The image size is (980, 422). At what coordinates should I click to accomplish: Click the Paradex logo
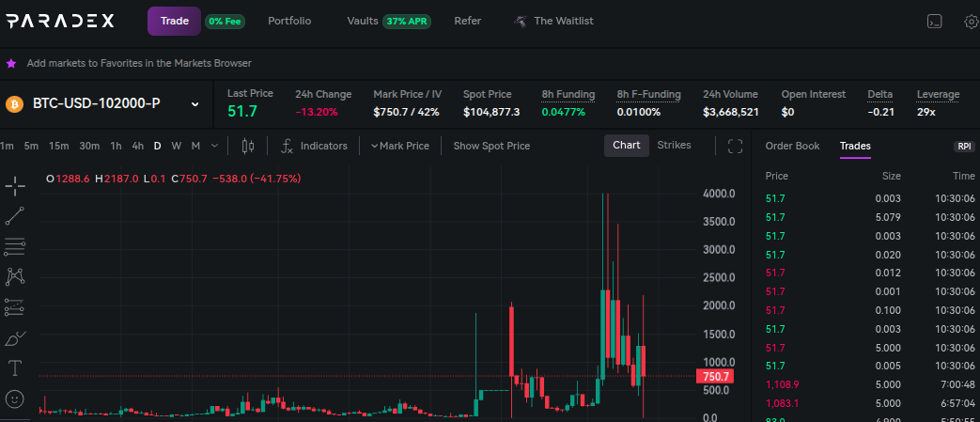[60, 22]
